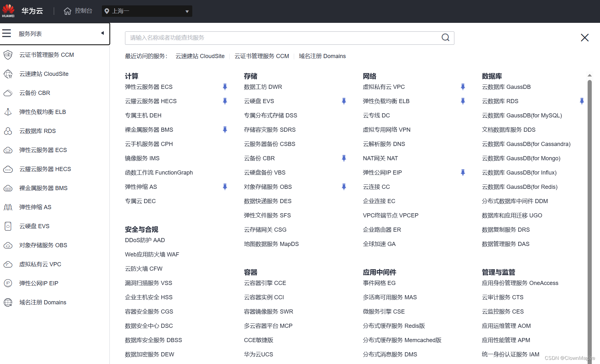The width and height of the screenshot is (600, 364).
Task: Open 云容器引擎 CCE service
Action: point(265,283)
